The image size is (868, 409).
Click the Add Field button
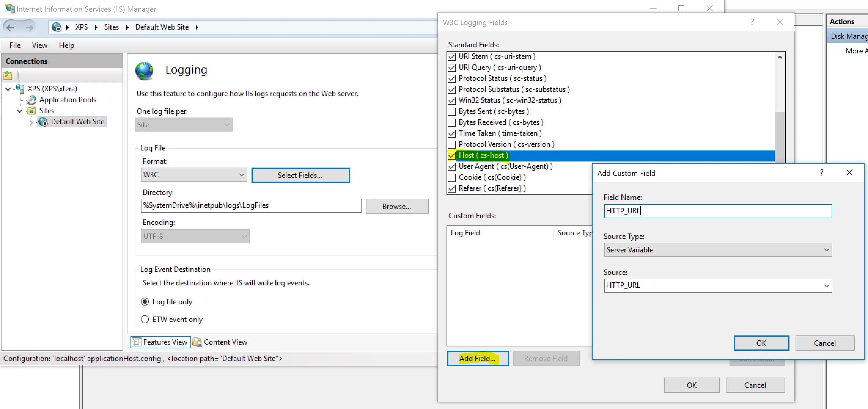pos(477,359)
